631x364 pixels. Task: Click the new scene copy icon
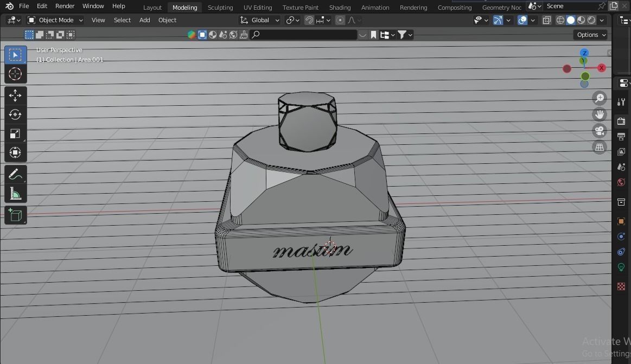click(x=614, y=6)
